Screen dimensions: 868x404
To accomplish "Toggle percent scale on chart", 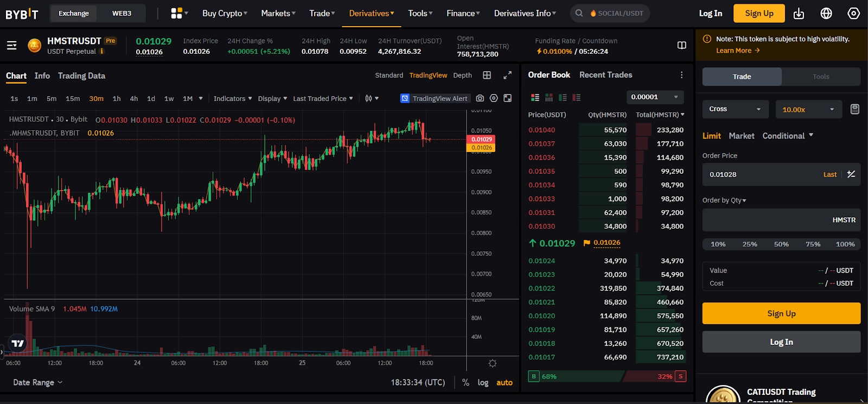I will tap(465, 382).
